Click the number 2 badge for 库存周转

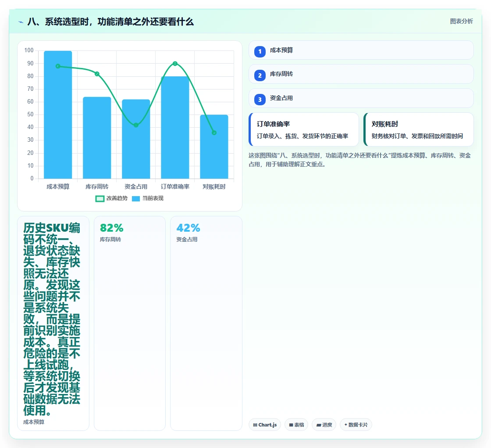tap(260, 75)
